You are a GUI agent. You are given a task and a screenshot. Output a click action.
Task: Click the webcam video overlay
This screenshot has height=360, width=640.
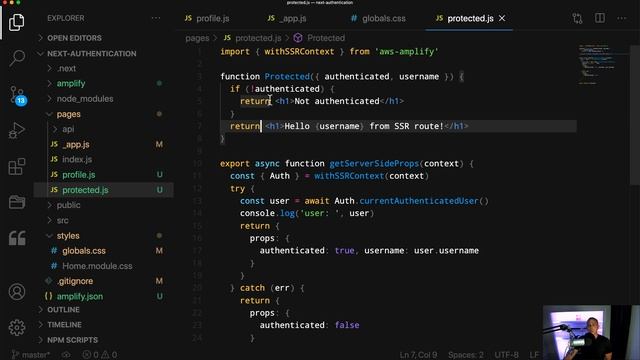point(591,332)
